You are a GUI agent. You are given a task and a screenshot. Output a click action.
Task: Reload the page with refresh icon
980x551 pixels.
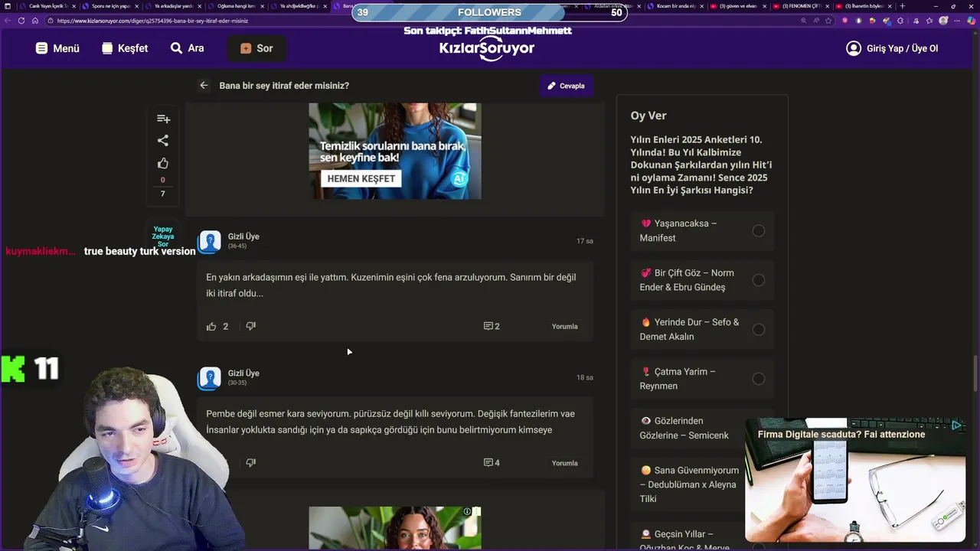tap(21, 21)
